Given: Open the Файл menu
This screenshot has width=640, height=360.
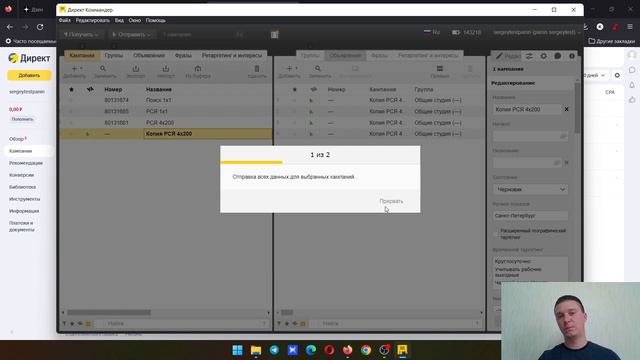Looking at the screenshot, I should point(64,20).
